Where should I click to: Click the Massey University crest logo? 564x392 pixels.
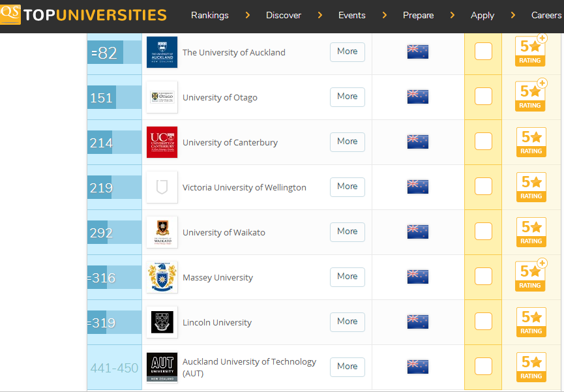point(162,277)
